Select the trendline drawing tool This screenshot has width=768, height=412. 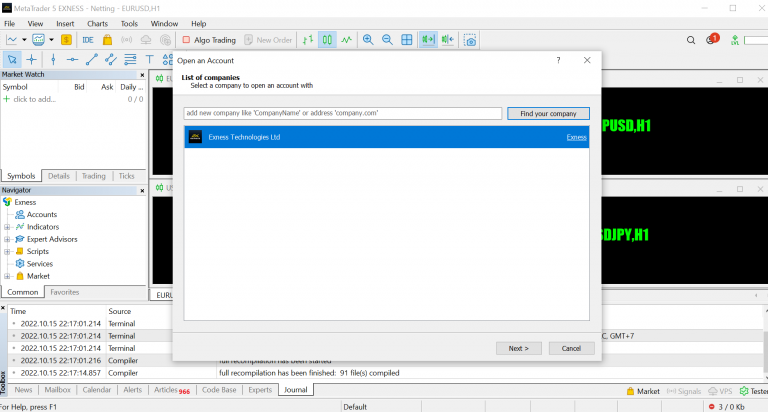coord(91,59)
